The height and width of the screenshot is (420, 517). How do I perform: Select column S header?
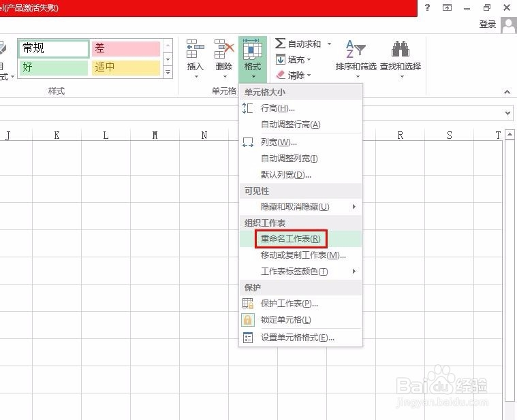coord(450,135)
